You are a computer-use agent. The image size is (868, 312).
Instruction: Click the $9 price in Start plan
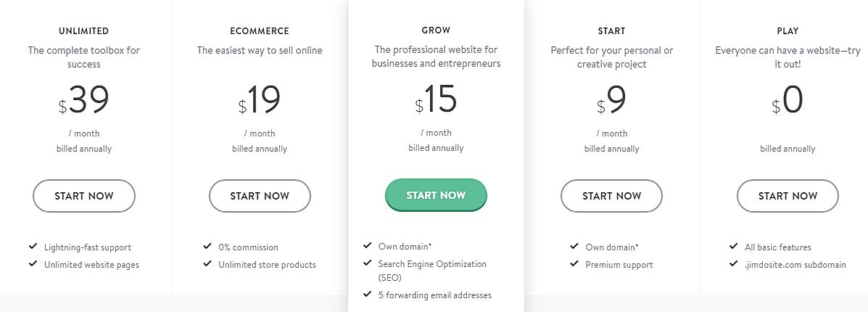[x=611, y=101]
